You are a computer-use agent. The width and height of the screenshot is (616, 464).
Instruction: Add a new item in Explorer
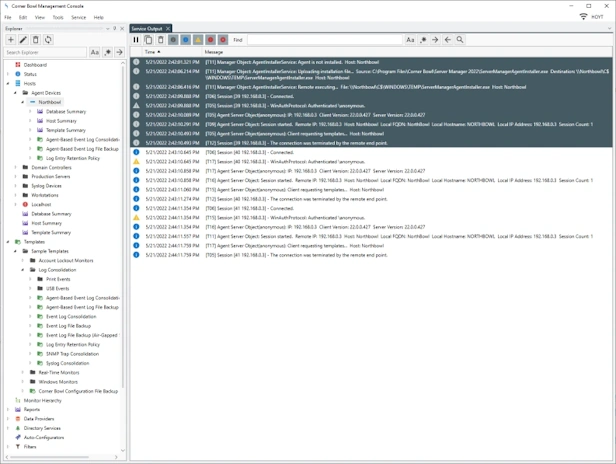(11, 40)
